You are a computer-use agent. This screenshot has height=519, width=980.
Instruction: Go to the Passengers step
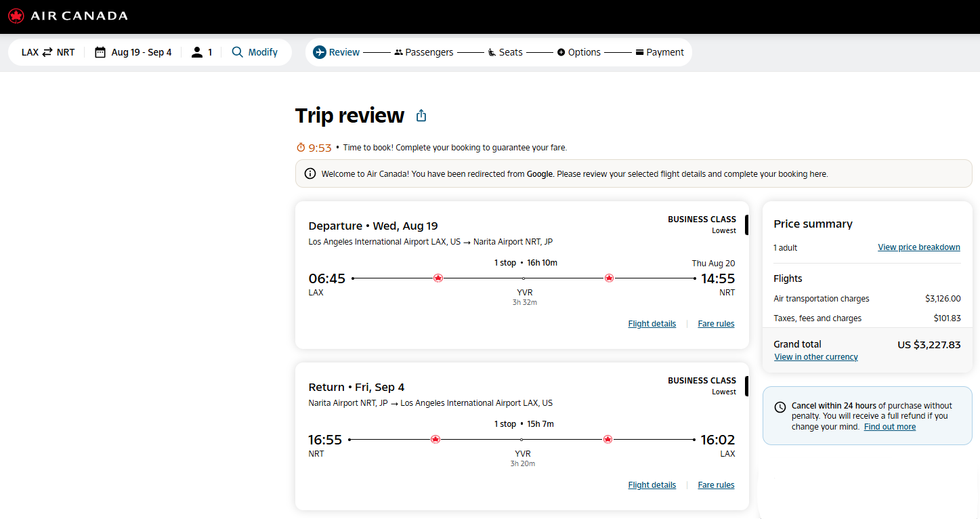[x=424, y=52]
